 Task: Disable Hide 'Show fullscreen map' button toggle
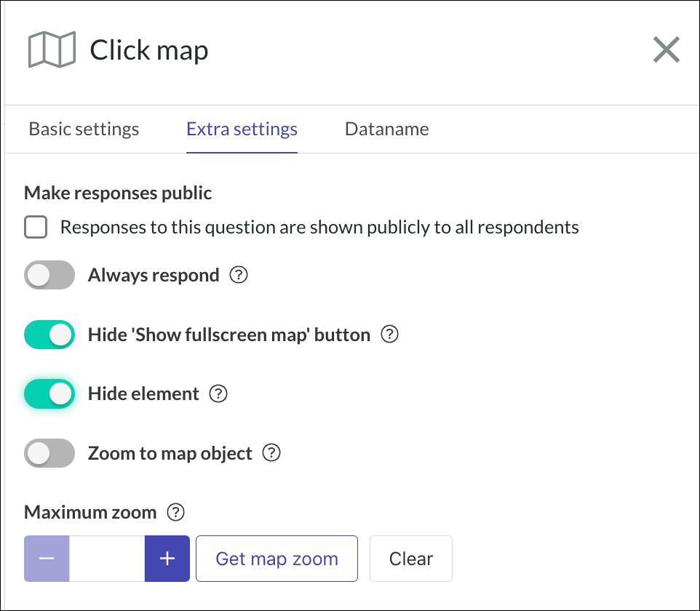(x=49, y=335)
